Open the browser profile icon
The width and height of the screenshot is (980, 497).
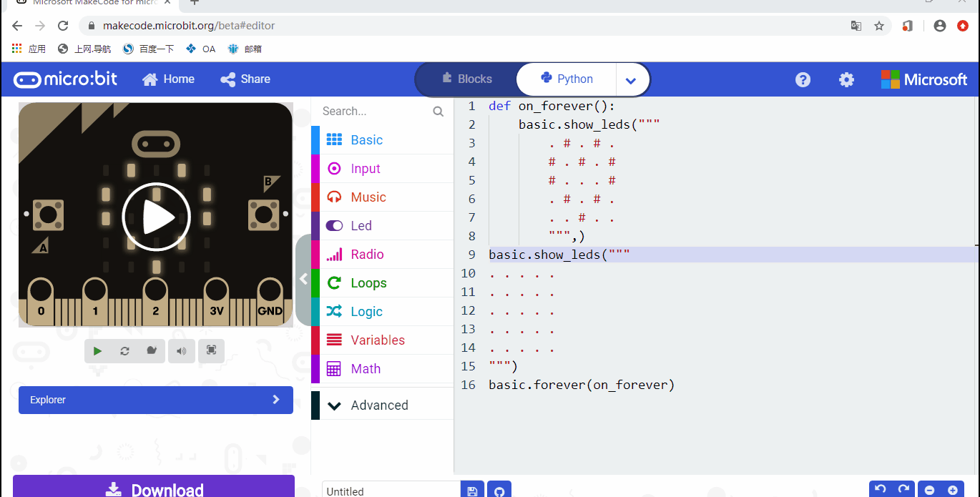click(x=940, y=26)
